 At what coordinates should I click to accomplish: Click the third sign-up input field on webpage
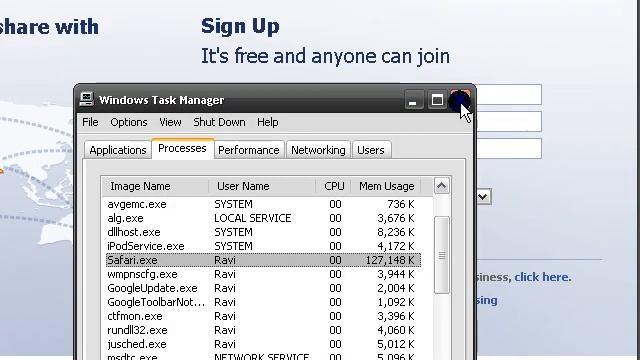[x=509, y=149]
